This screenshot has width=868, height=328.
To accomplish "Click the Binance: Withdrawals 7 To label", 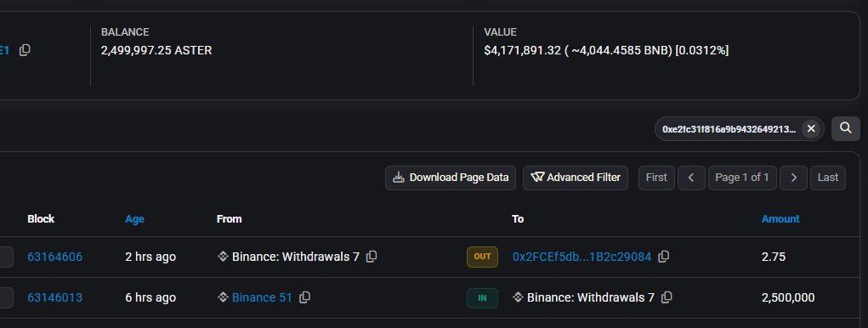I will point(591,297).
